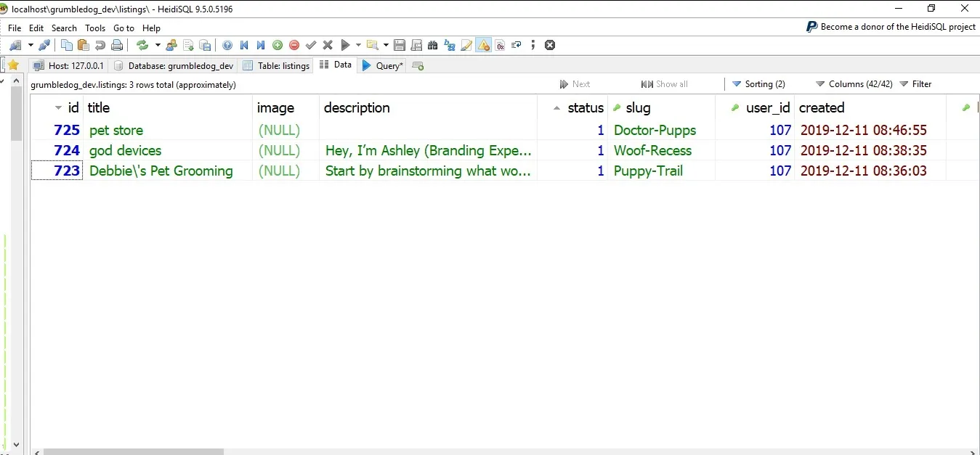Open the Columns (42/42) dropdown
Image resolution: width=980 pixels, height=455 pixels.
[854, 84]
